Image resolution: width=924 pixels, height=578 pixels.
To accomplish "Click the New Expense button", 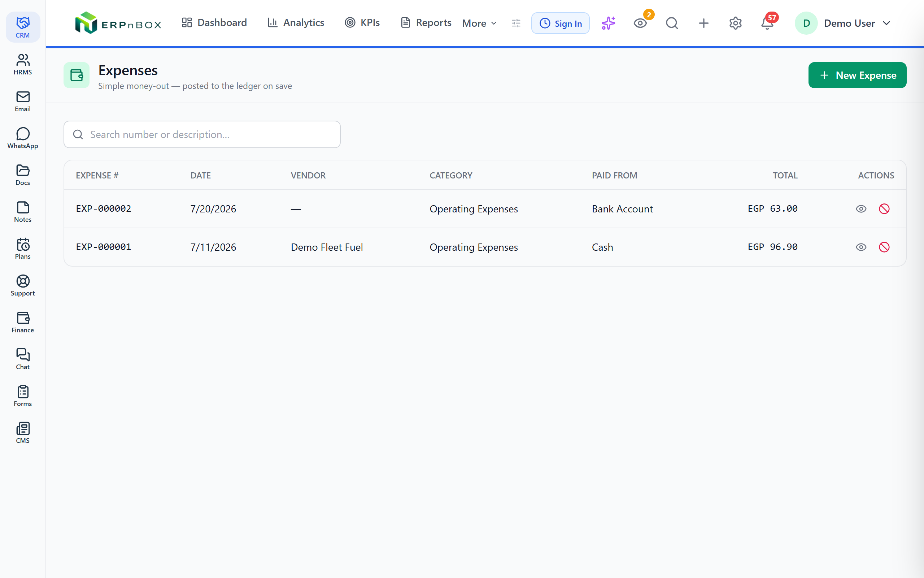I will click(x=857, y=75).
